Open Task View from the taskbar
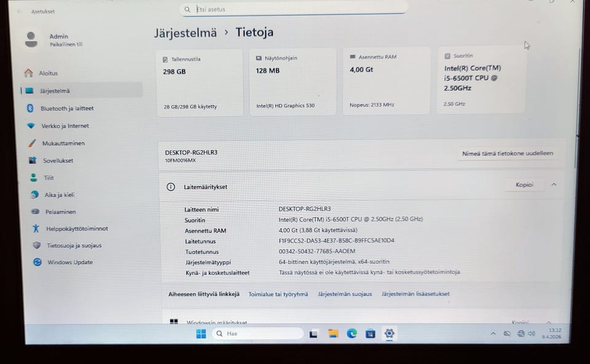 pos(313,333)
